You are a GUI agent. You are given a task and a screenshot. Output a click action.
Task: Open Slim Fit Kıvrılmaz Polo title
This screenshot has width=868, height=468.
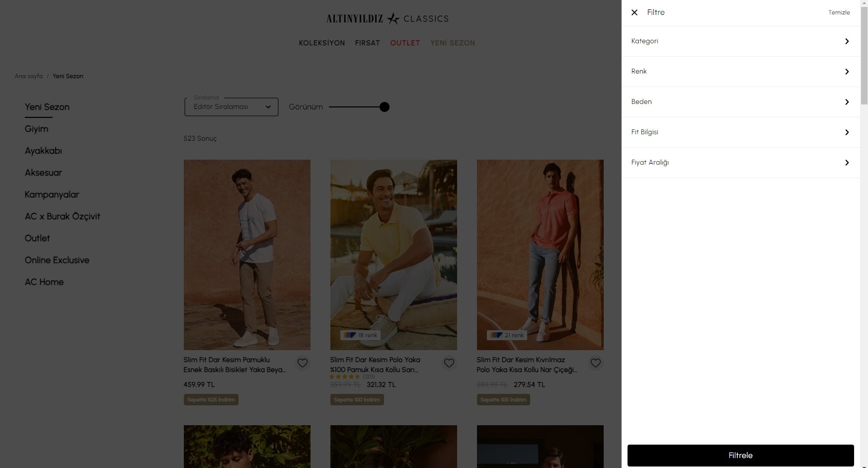coord(527,365)
